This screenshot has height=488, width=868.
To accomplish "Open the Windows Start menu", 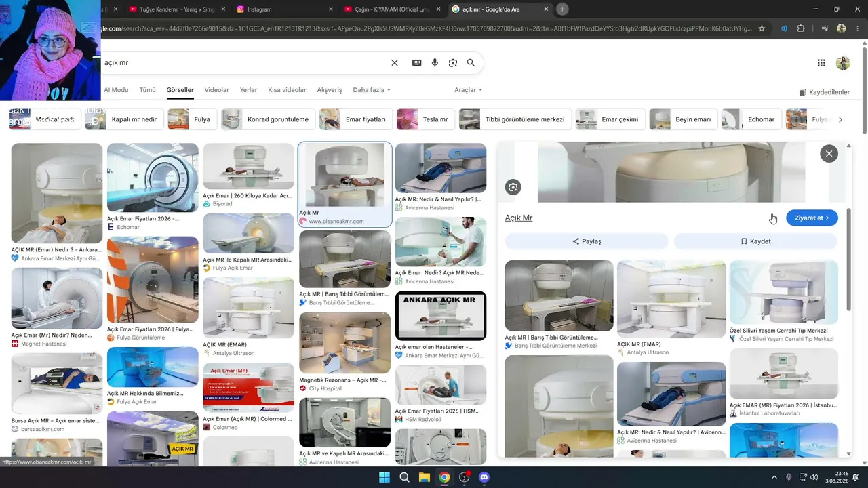I will [384, 477].
